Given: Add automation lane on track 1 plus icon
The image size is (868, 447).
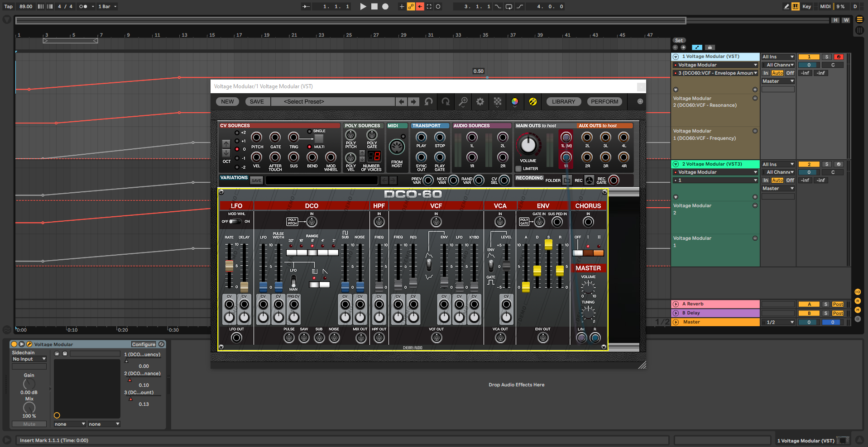Looking at the screenshot, I should coord(755,90).
